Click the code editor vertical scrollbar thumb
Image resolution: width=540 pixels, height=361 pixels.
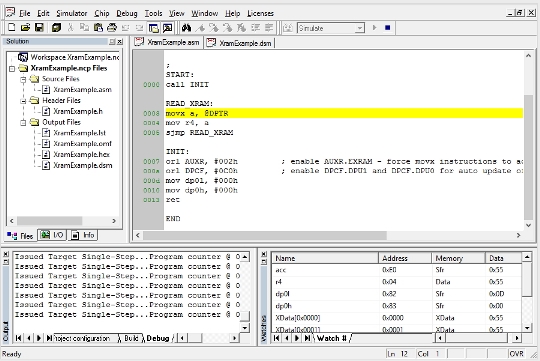(x=528, y=157)
